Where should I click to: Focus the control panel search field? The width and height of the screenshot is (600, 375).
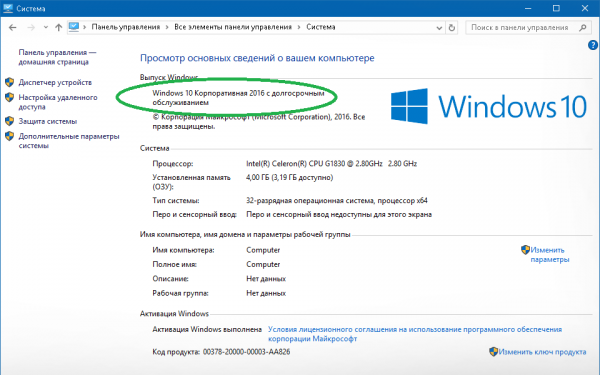click(522, 28)
